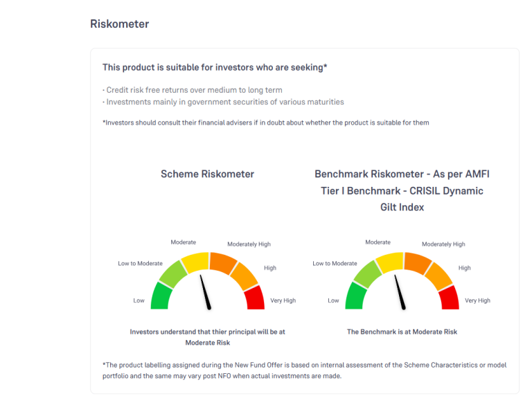Select the yellow Moderate segment on Scheme gauge

click(x=195, y=262)
